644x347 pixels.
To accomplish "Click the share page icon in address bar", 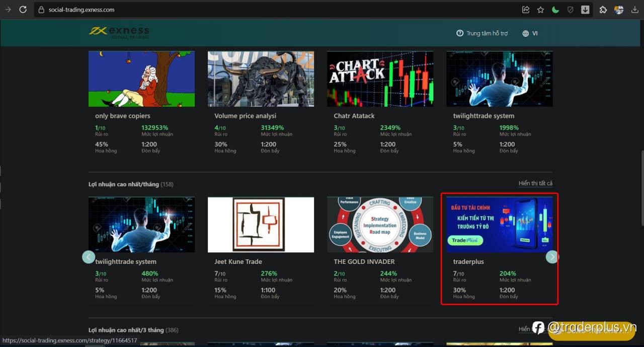I will click(526, 10).
